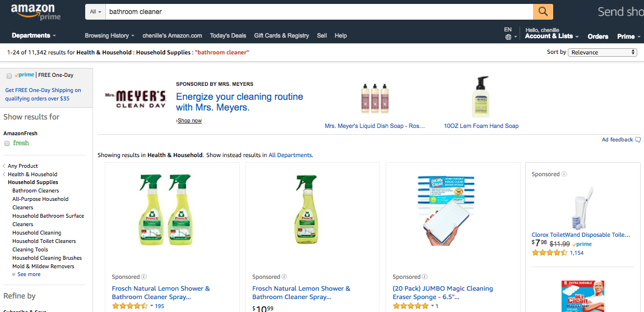Select the Mold & Mildew Removers category

tap(43, 266)
